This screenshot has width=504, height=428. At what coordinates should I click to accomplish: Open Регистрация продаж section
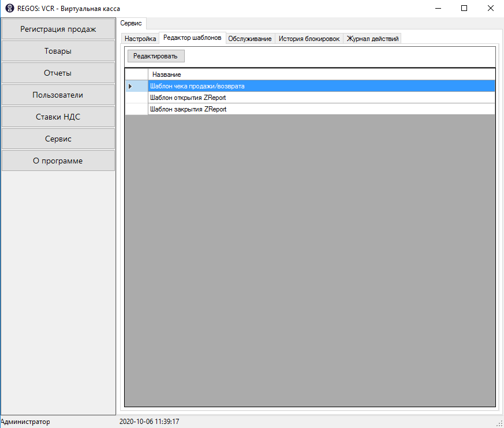[58, 29]
